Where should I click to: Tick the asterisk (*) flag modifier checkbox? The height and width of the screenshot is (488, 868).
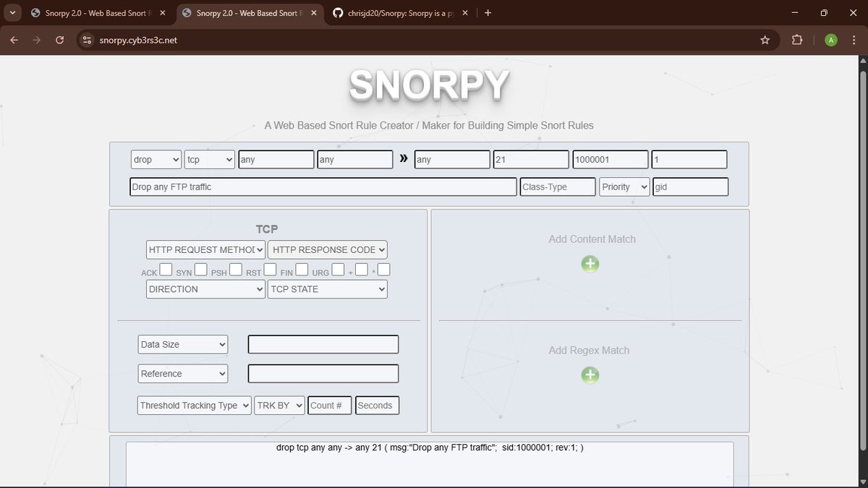(384, 270)
